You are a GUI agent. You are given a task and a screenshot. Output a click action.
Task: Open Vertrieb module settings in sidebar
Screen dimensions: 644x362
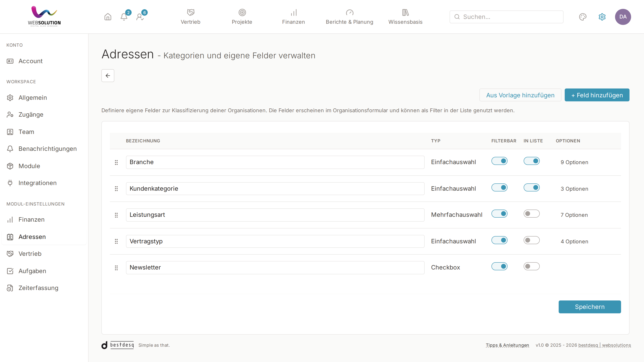pos(44,254)
